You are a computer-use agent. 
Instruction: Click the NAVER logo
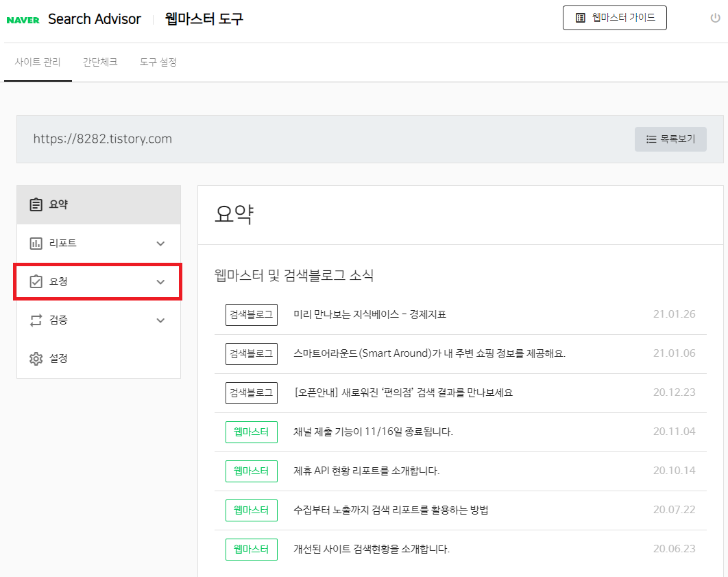point(23,20)
